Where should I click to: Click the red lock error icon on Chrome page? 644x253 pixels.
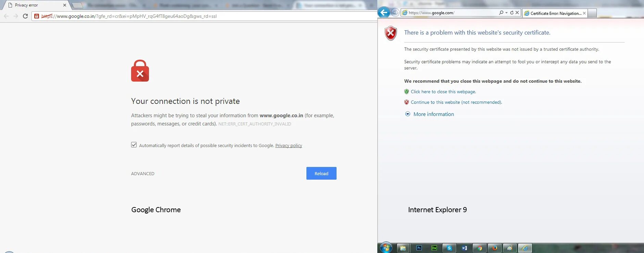pyautogui.click(x=140, y=71)
